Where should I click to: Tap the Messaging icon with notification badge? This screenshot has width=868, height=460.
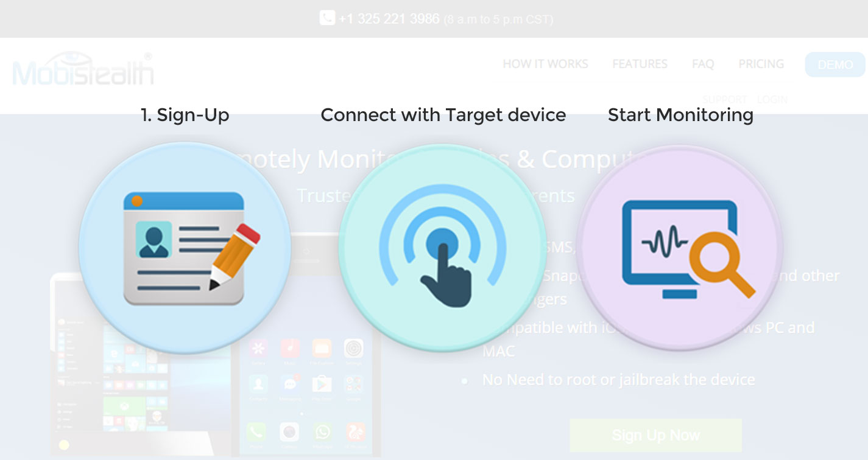(x=289, y=384)
